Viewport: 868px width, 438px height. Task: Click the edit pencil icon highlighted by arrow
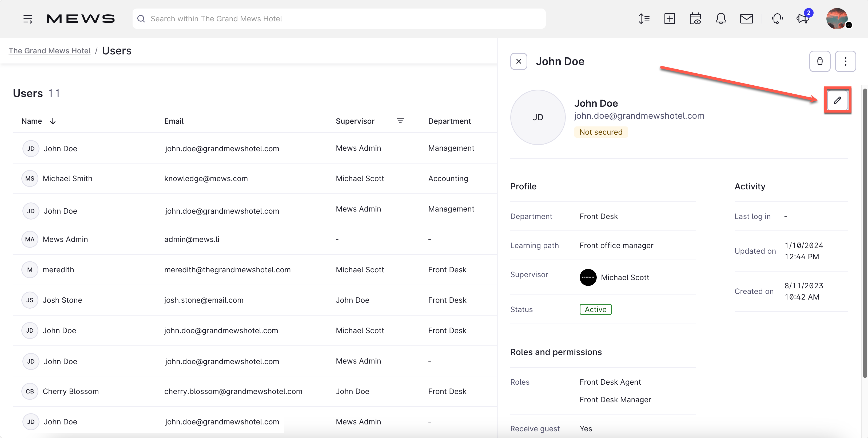[838, 100]
